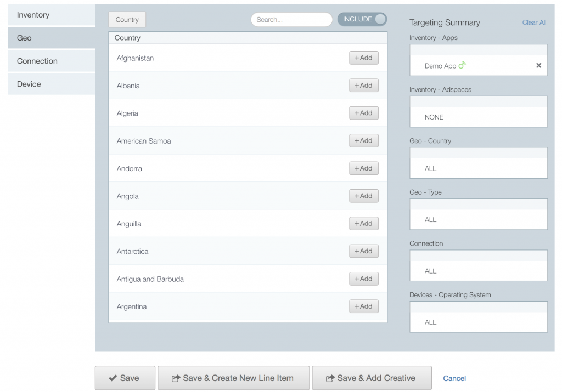
Task: Click ALL under Devices - Operating System
Action: (x=430, y=322)
